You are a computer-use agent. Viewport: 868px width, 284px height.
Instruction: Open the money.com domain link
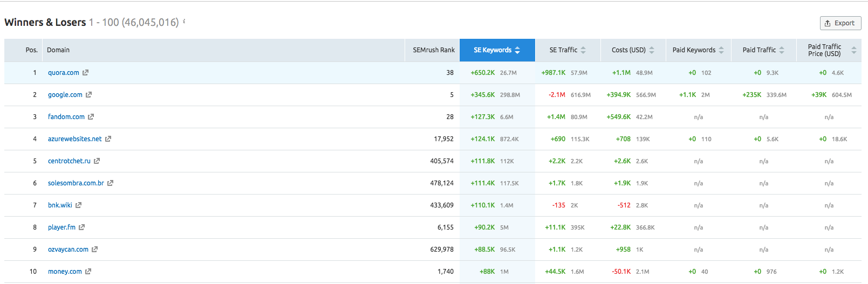(x=65, y=272)
